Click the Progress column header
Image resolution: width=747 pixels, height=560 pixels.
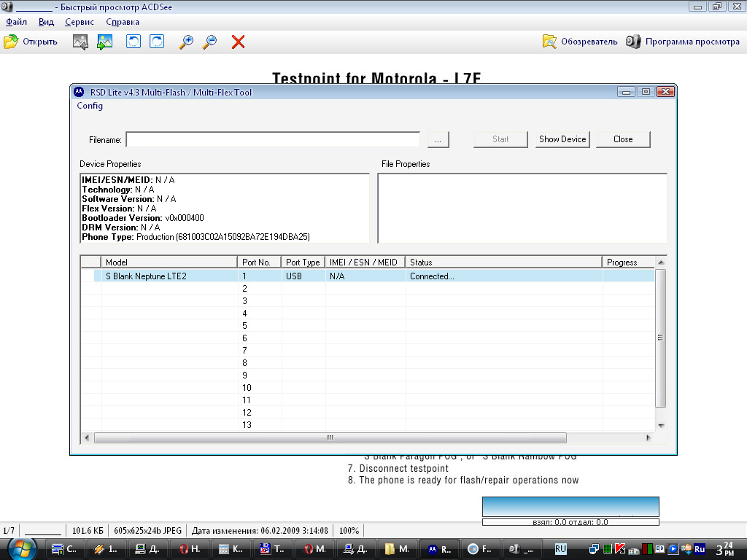(x=628, y=262)
